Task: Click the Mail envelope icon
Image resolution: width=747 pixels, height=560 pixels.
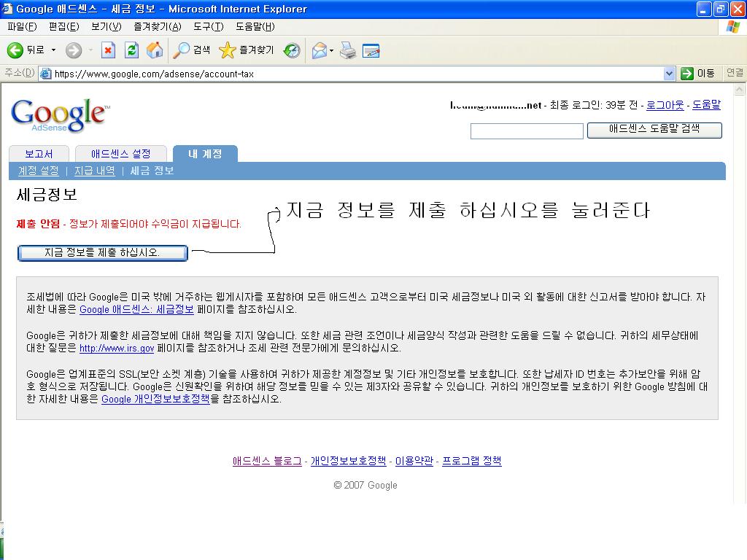Action: tap(320, 50)
